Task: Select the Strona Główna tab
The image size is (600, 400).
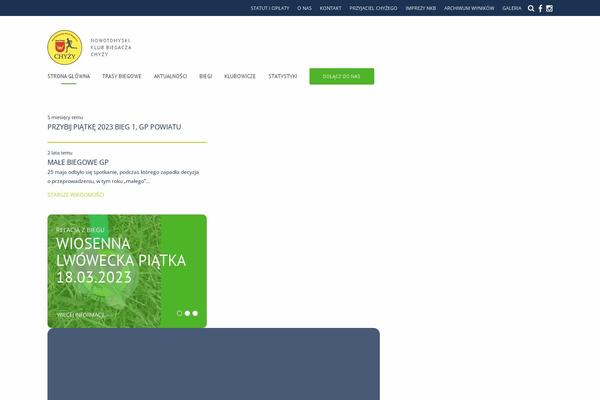Action: 69,76
